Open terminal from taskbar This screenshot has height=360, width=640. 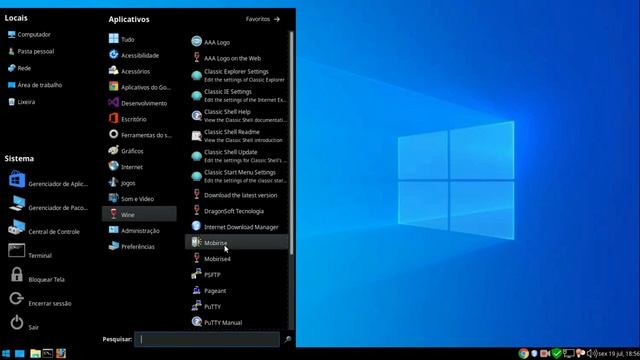[x=48, y=353]
